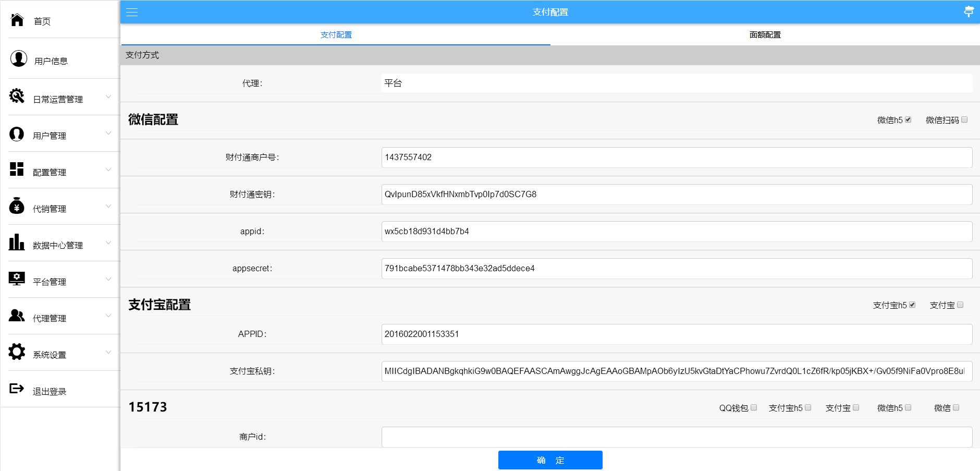The width and height of the screenshot is (980, 471).
Task: Click the signpost icon in header
Action: coord(969,11)
